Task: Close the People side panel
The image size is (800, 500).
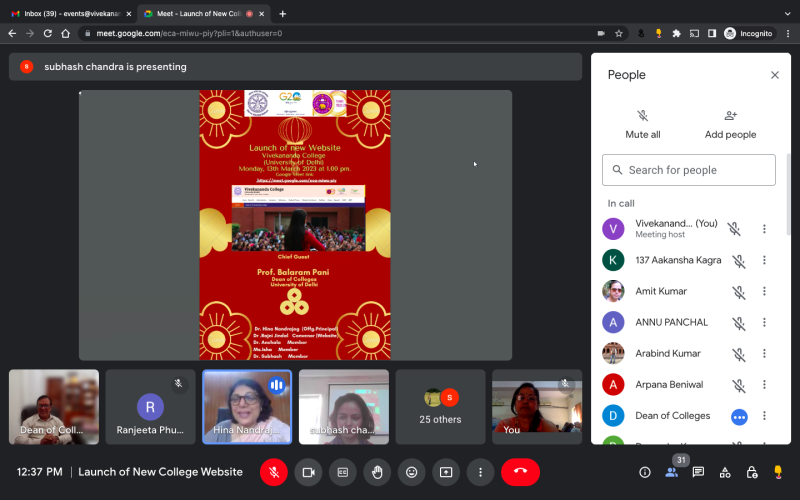Action: pos(774,75)
